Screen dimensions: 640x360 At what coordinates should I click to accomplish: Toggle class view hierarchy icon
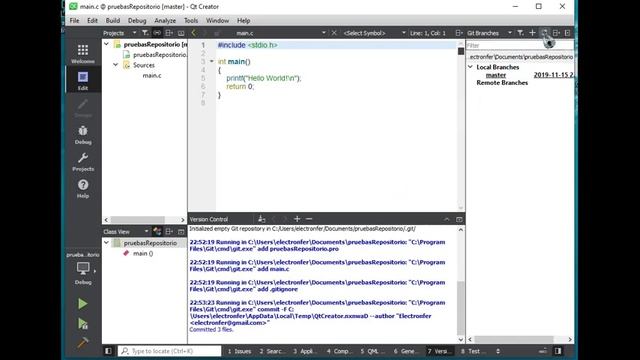[x=157, y=231]
